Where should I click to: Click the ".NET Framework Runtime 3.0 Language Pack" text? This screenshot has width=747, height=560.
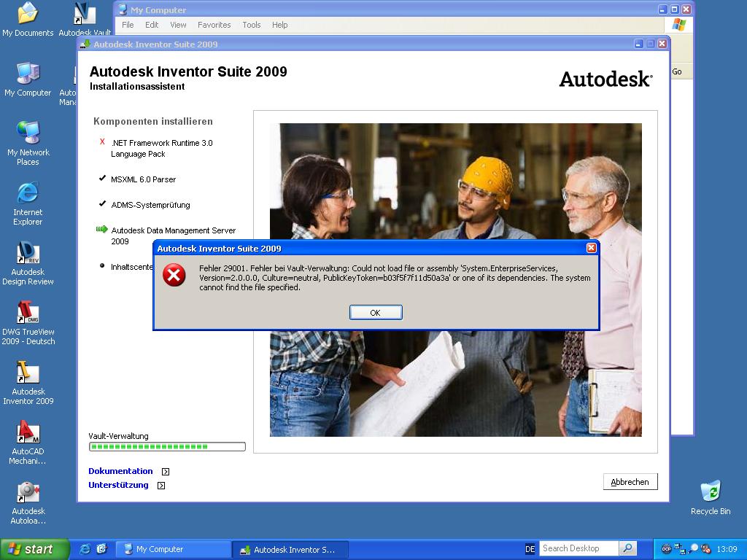pos(162,148)
